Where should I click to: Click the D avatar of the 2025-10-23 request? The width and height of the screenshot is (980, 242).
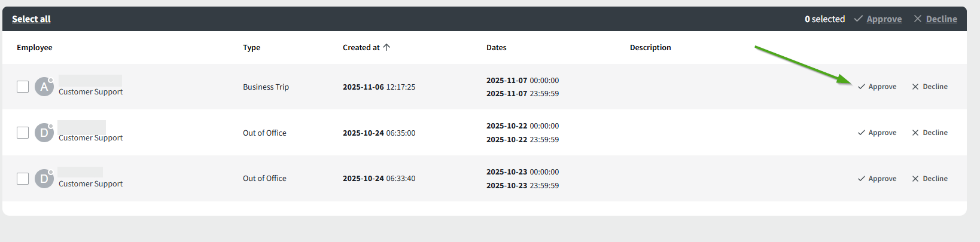pyautogui.click(x=44, y=179)
